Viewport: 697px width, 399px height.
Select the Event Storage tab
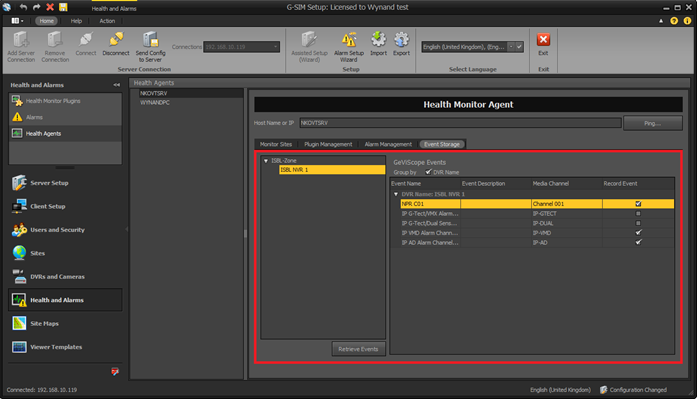[x=442, y=144]
